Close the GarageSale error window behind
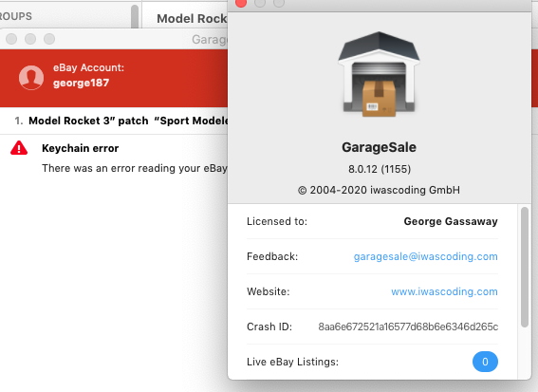 pyautogui.click(x=11, y=39)
